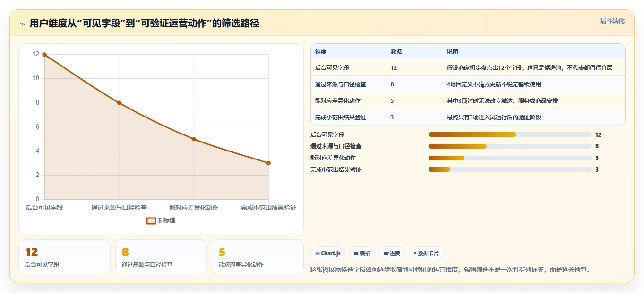Click the 说明 table column header
This screenshot has width=644, height=293.
point(453,52)
